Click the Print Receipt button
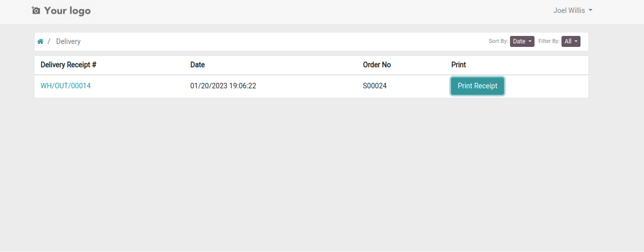Viewport: 644px width, 252px height. [477, 86]
